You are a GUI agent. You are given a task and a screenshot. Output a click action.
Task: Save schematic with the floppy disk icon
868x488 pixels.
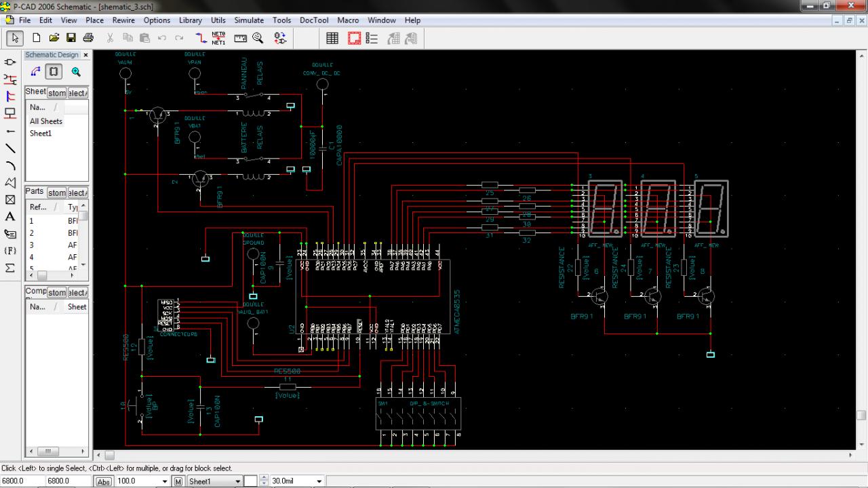tap(71, 39)
